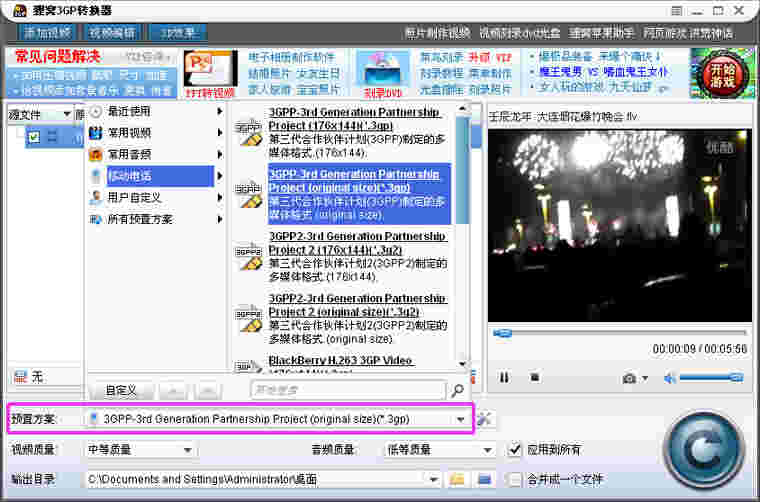Image resolution: width=760 pixels, height=502 pixels.
Task: Click the 无 subtitle icon entry
Action: (x=29, y=377)
